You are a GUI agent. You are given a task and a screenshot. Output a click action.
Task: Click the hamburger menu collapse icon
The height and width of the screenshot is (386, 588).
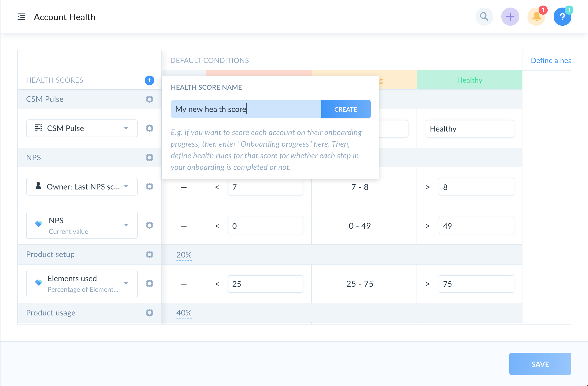[21, 17]
